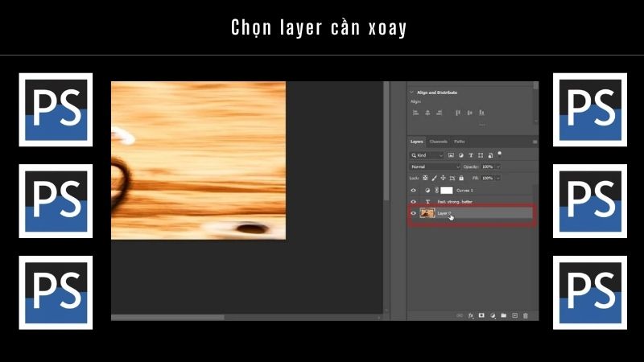The height and width of the screenshot is (362, 644).
Task: Click Lock transparent pixels icon
Action: (425, 178)
